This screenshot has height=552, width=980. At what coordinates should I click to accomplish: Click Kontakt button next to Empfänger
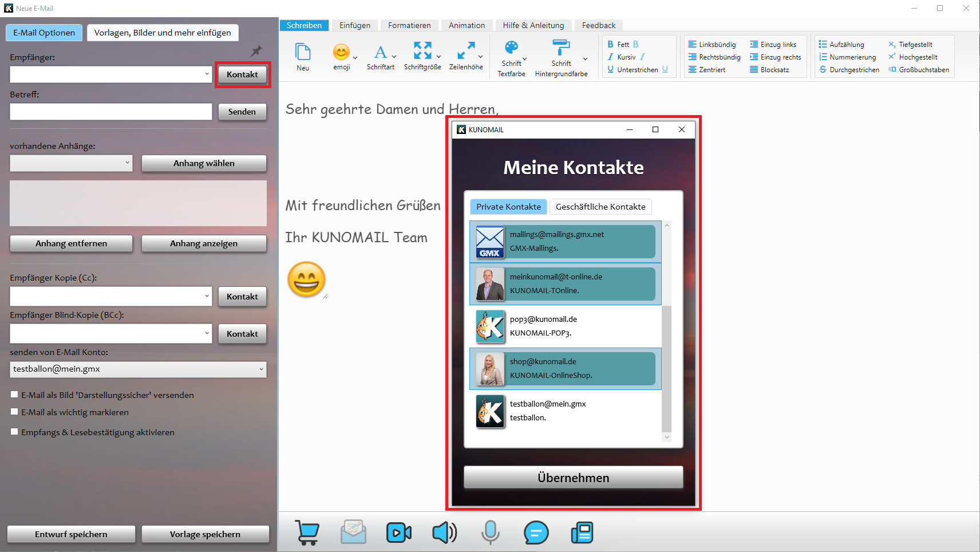point(242,74)
